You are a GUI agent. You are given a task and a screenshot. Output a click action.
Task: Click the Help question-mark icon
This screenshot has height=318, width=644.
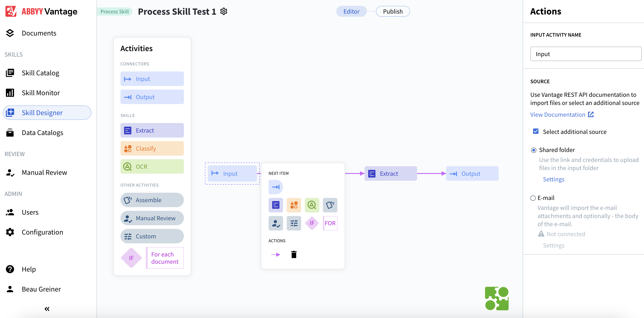[x=10, y=269]
